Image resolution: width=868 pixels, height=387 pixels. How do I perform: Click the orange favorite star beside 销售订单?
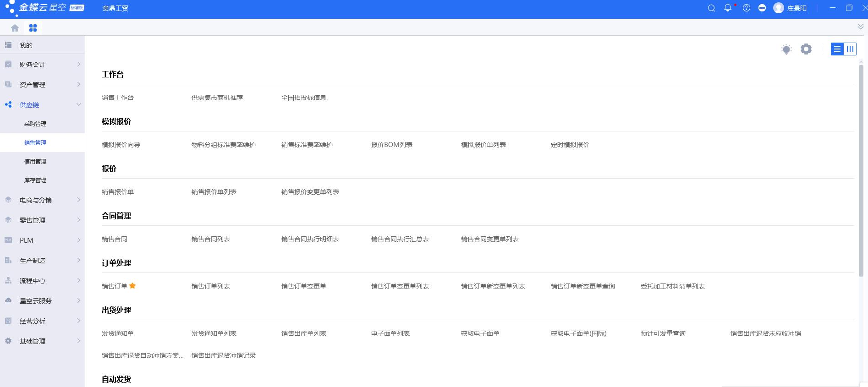(x=132, y=286)
